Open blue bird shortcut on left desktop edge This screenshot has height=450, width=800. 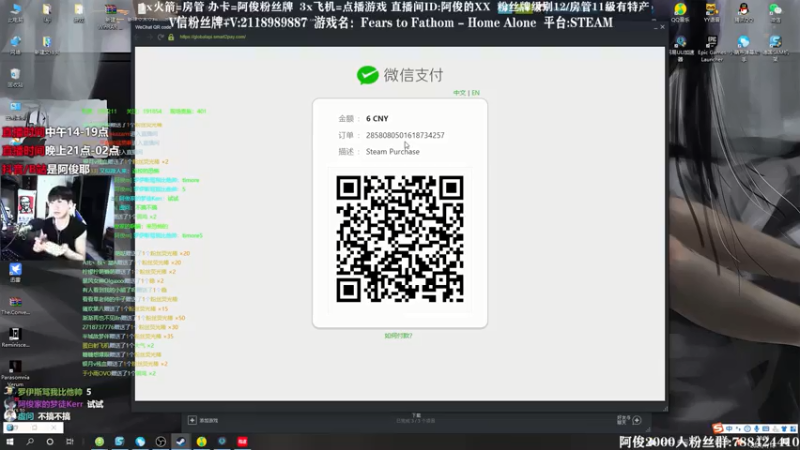tap(15, 272)
